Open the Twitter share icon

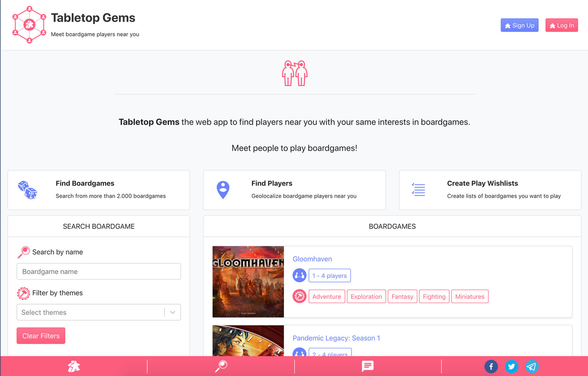click(x=511, y=367)
